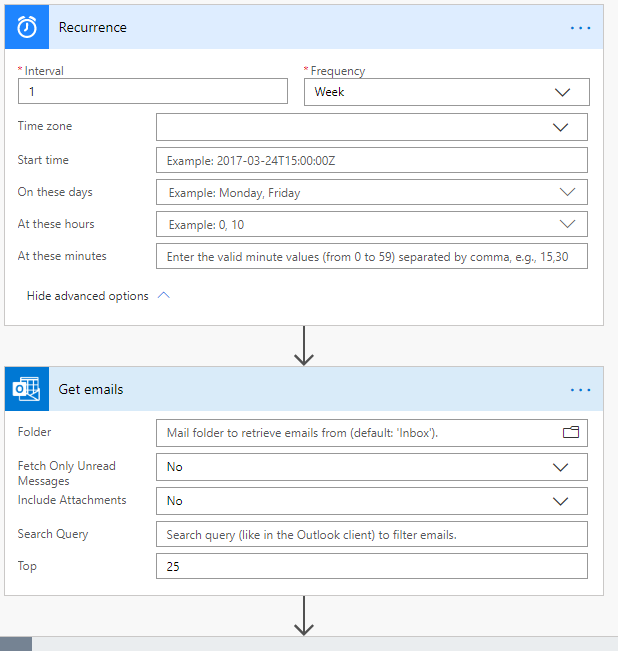
Task: Open the Frequency dropdown showing Week
Action: pyautogui.click(x=446, y=92)
